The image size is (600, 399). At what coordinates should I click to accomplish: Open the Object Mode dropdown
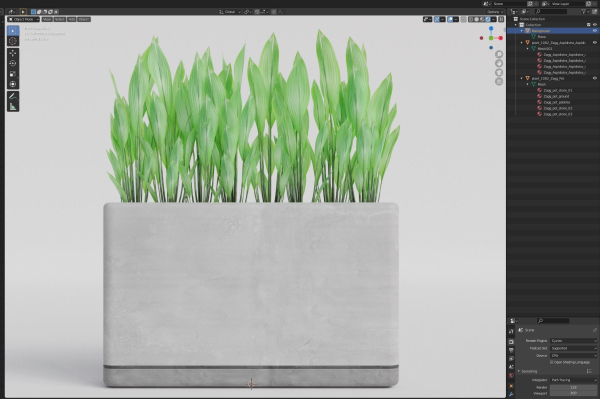tap(24, 19)
